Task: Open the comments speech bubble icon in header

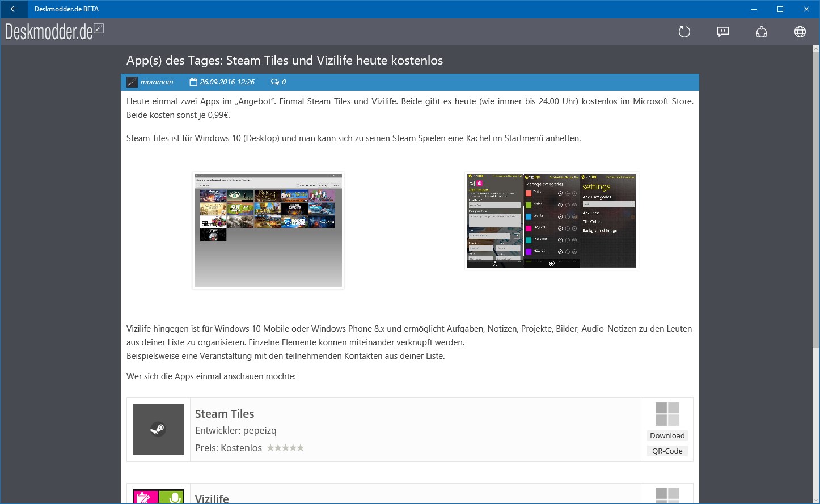Action: pyautogui.click(x=723, y=32)
